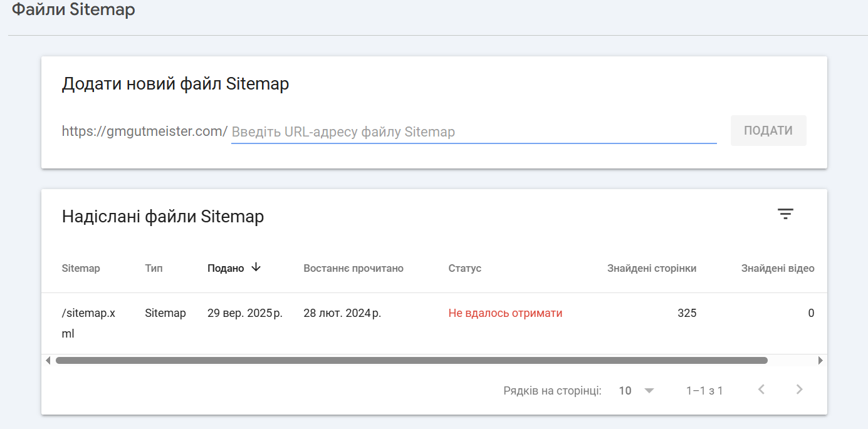Click the Знайдені відео column header
Viewport: 868px width, 429px height.
click(778, 269)
